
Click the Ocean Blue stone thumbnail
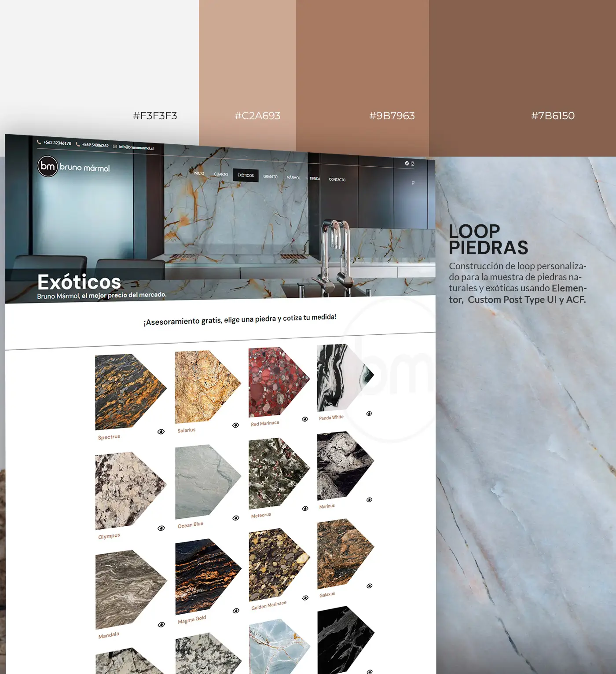point(208,482)
